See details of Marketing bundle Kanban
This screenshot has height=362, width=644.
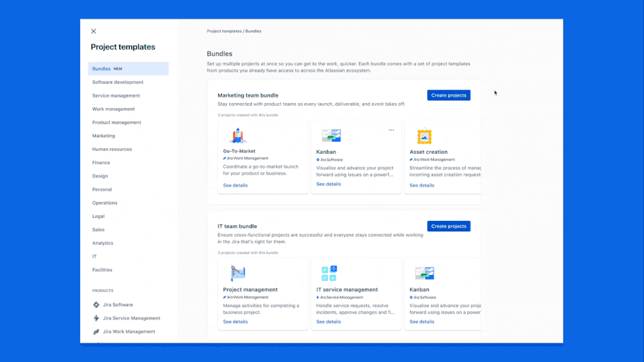(329, 184)
